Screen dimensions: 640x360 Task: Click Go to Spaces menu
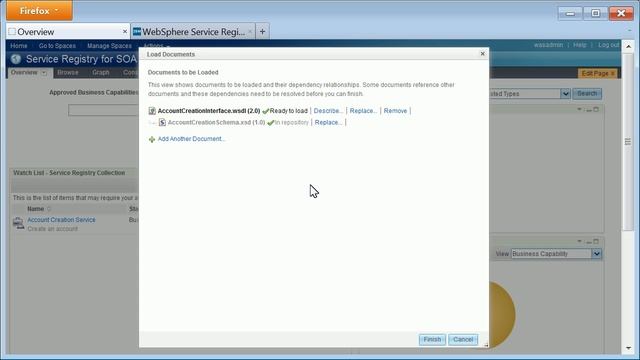click(x=57, y=46)
